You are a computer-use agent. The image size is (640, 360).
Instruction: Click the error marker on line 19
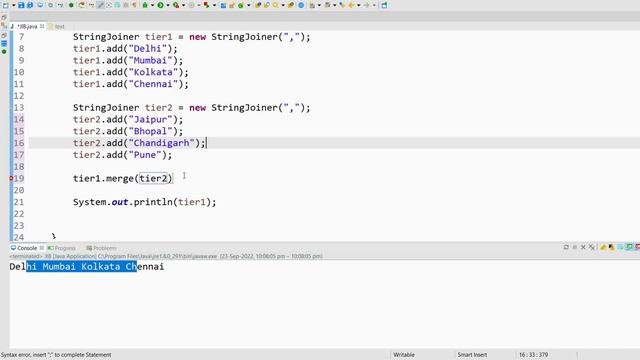[x=11, y=178]
